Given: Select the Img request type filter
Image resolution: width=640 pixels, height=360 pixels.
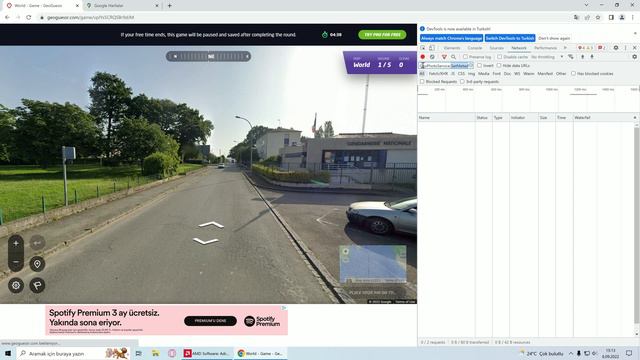Looking at the screenshot, I should click(x=471, y=73).
